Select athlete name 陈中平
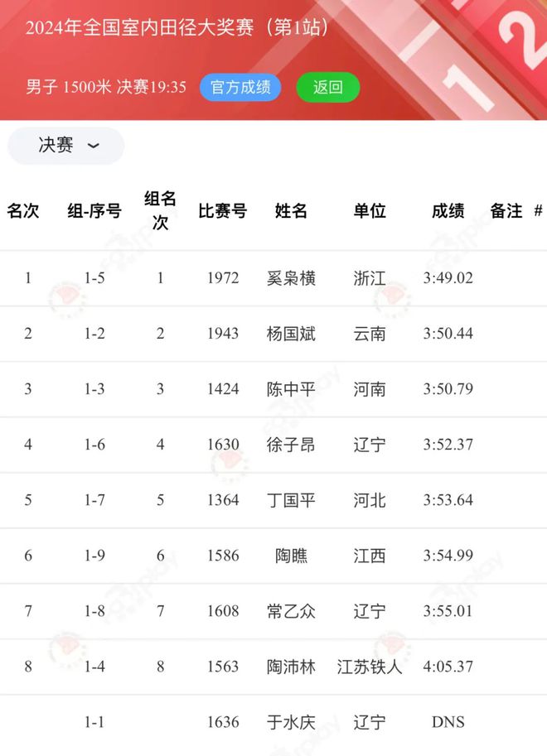547x756 pixels. (x=291, y=389)
